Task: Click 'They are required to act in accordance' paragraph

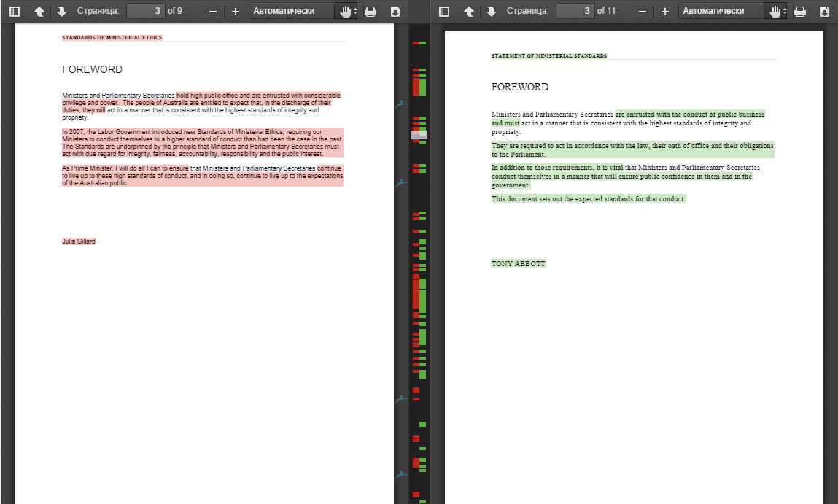Action: [x=633, y=150]
